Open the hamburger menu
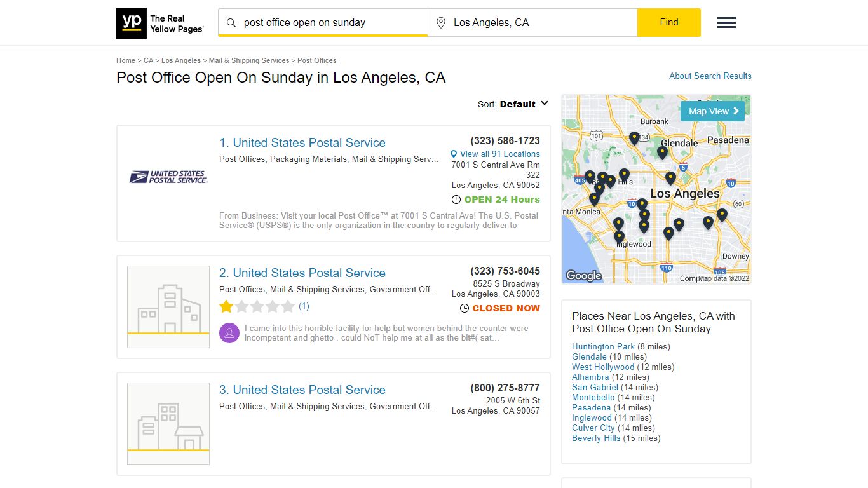 (x=726, y=23)
